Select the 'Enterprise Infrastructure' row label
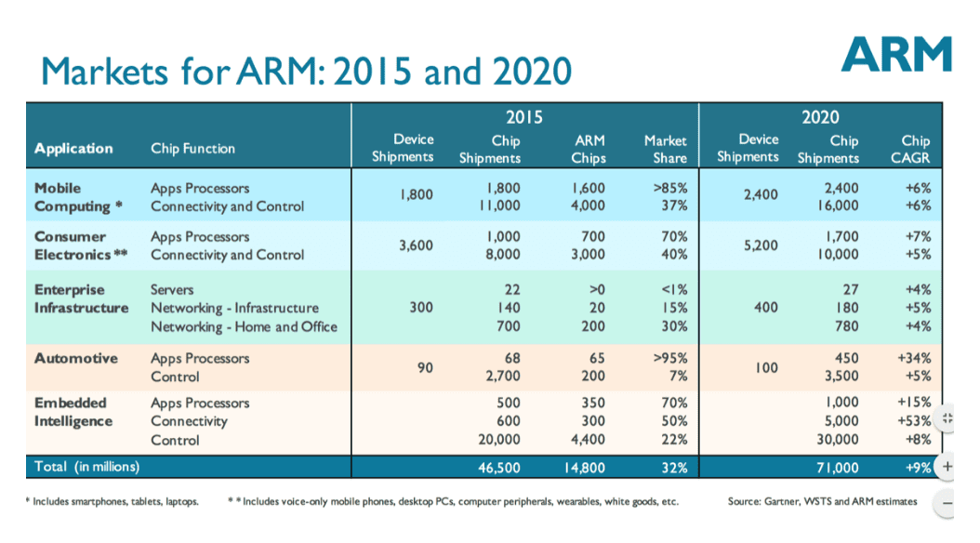This screenshot has width=980, height=543. pos(81,298)
